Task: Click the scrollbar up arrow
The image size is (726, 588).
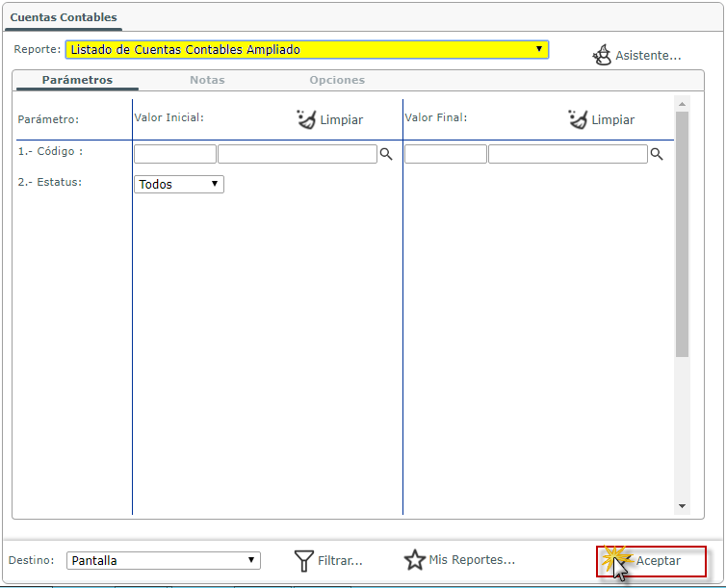Action: (x=682, y=104)
